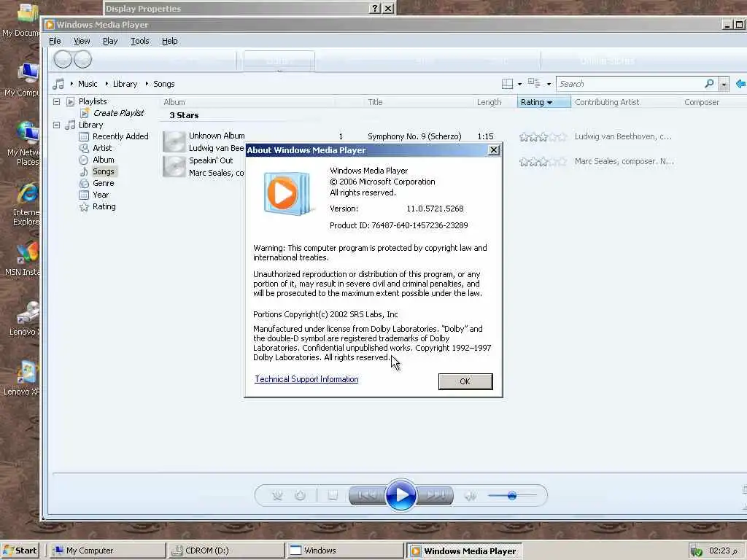Select Symphony No. 9 (Scherzo) track
747x560 pixels.
click(x=414, y=136)
